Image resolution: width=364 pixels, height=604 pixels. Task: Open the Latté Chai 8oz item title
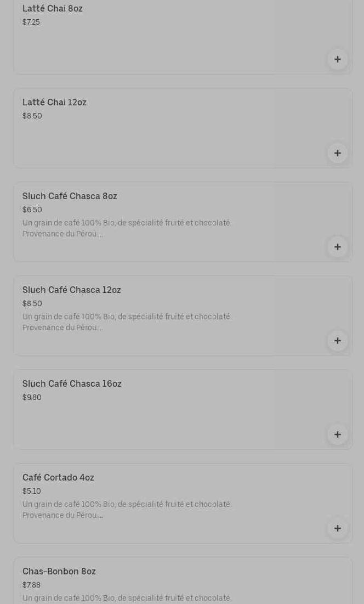click(x=53, y=9)
